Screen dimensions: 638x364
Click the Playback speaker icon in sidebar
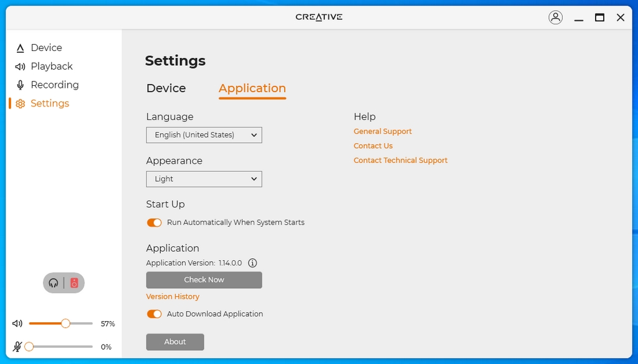pyautogui.click(x=20, y=67)
